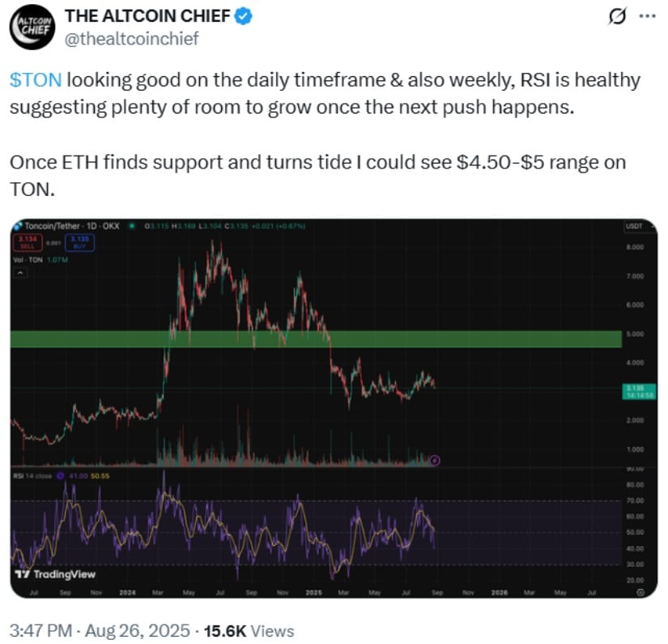Open the three-dot more options menu
Screen dimensions: 668x644
pos(647,17)
